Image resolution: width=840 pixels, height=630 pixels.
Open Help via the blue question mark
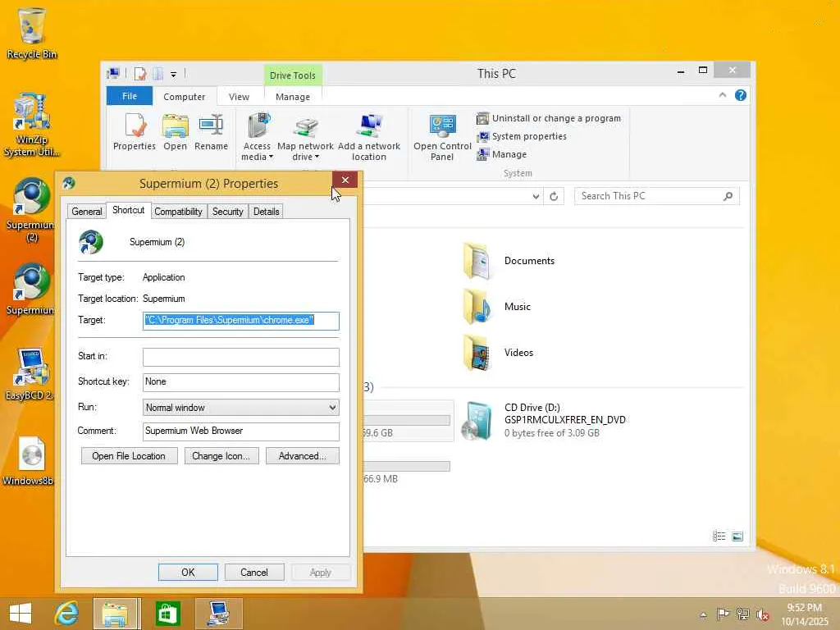[741, 95]
